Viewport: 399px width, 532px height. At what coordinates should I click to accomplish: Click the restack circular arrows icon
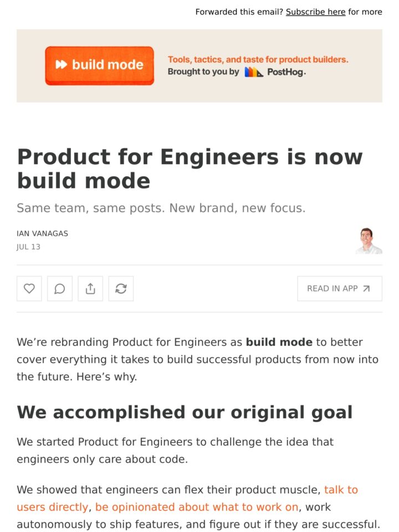pyautogui.click(x=121, y=289)
